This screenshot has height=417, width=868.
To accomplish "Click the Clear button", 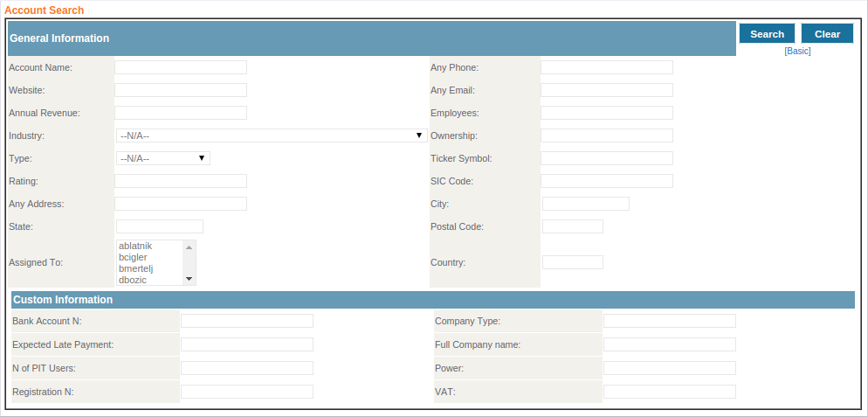I will coord(827,34).
